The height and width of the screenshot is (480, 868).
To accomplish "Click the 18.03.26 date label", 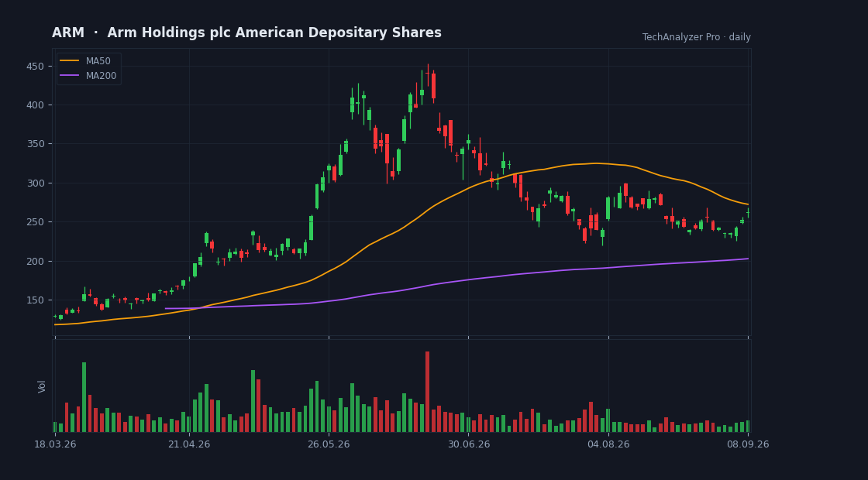I will click(55, 444).
